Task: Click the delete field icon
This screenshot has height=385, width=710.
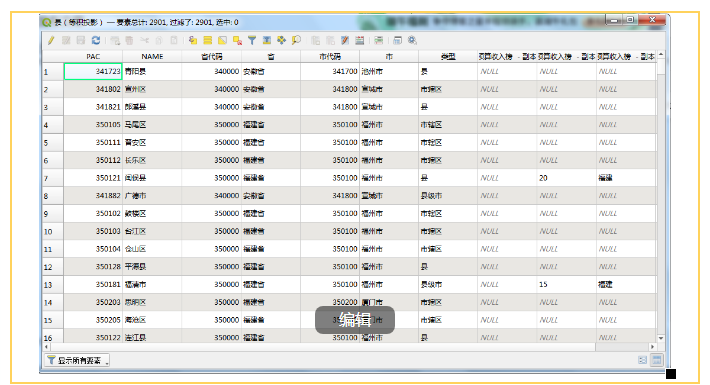Action: click(330, 40)
